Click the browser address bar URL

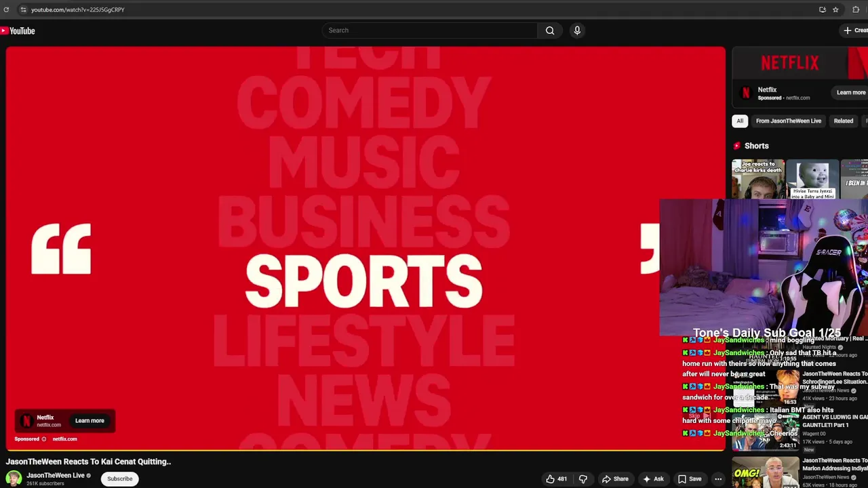pyautogui.click(x=77, y=9)
